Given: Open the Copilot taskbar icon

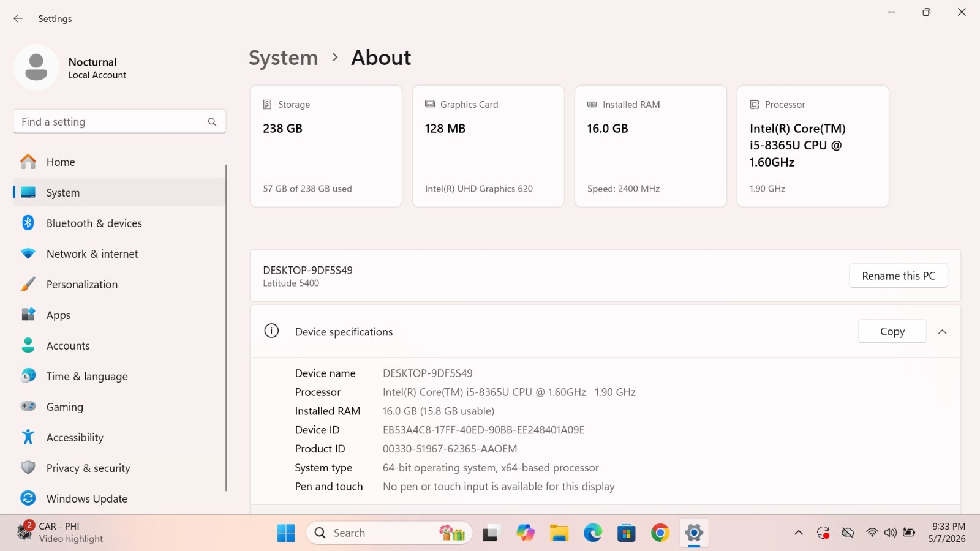Looking at the screenshot, I should point(526,533).
